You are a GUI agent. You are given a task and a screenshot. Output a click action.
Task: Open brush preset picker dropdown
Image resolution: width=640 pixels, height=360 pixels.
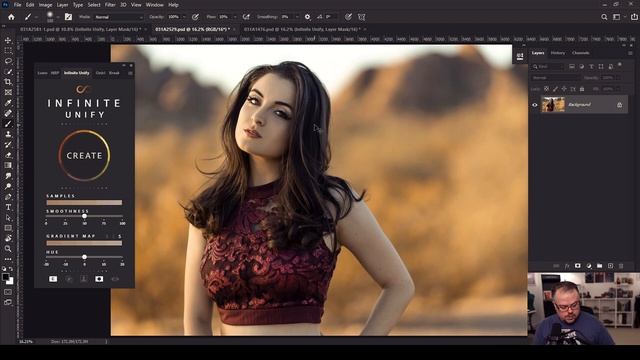point(58,17)
